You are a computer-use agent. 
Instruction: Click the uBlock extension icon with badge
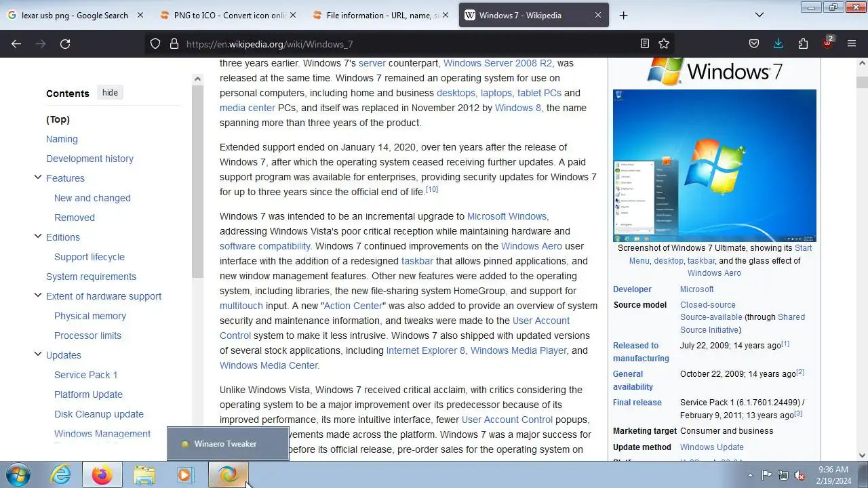coord(827,43)
